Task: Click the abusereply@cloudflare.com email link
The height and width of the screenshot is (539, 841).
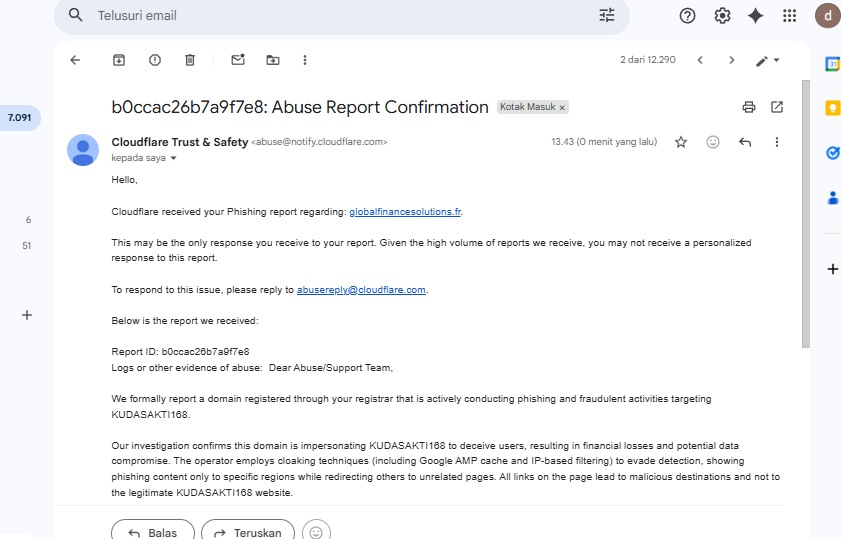Action: 361,290
